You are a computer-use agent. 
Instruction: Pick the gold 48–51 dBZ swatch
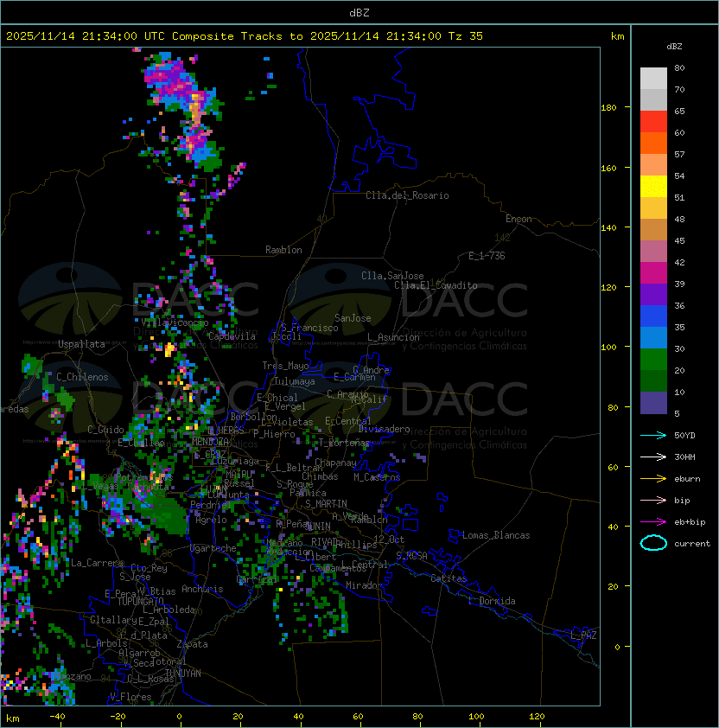653,208
